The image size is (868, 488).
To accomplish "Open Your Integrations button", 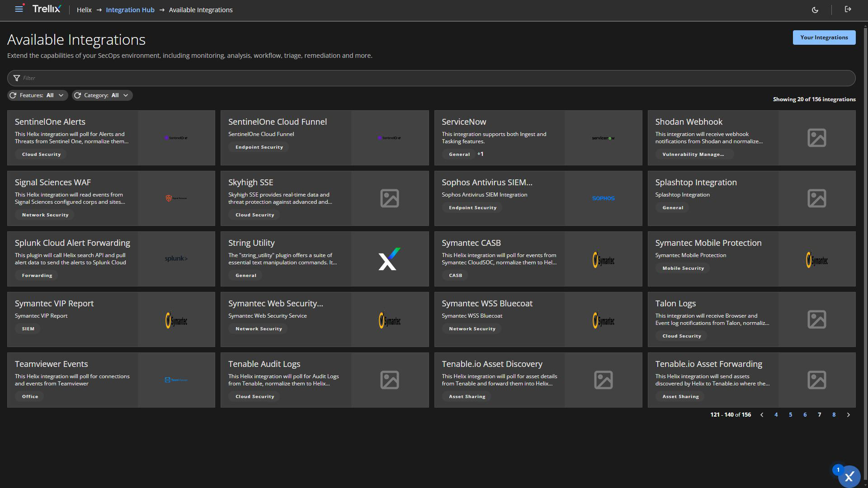I will [824, 38].
